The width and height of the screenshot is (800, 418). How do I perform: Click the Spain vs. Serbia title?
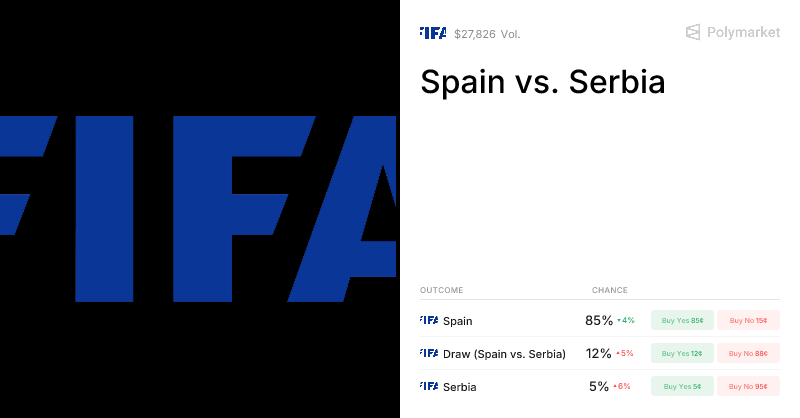[x=542, y=82]
